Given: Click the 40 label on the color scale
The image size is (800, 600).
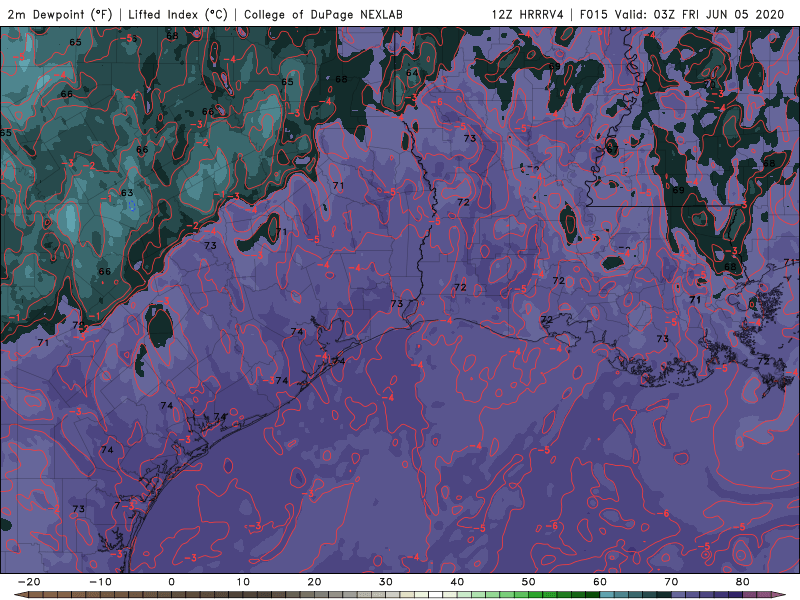Looking at the screenshot, I should tap(457, 582).
